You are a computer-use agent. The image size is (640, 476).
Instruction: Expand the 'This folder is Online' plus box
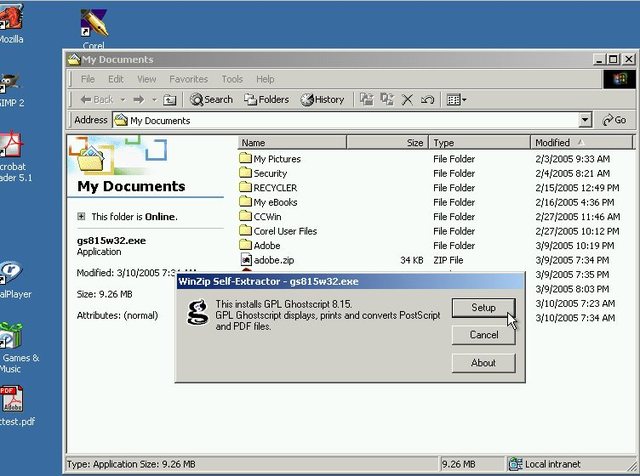point(81,216)
